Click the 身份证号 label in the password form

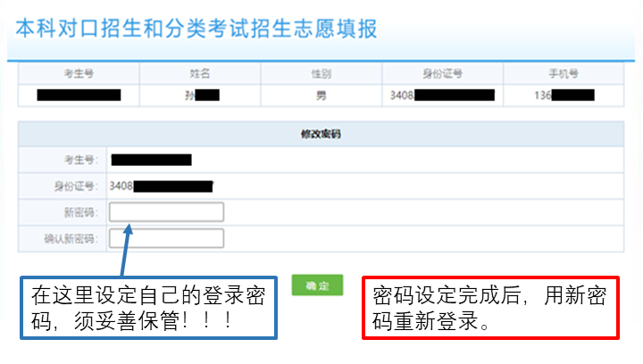[x=77, y=186]
